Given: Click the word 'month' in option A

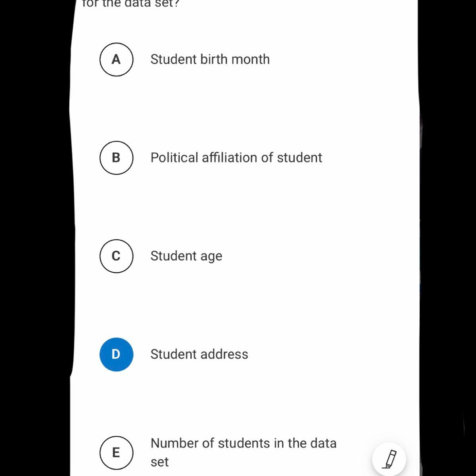Looking at the screenshot, I should coord(250,59).
